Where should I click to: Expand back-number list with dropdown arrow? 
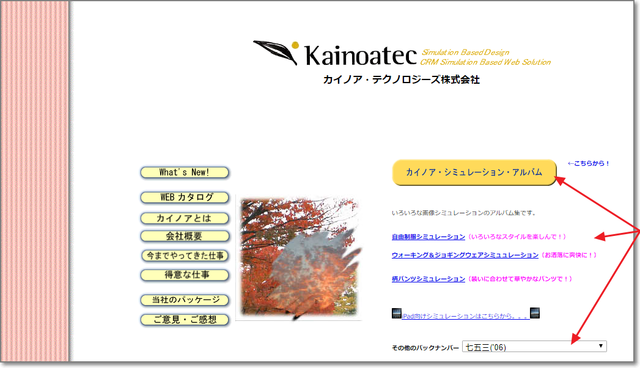pos(600,346)
